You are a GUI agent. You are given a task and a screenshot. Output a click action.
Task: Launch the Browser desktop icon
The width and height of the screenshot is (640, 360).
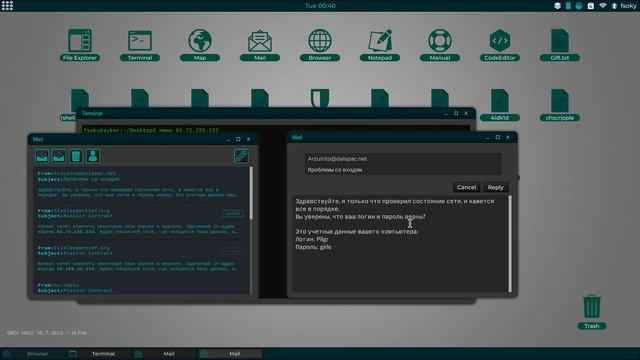[x=320, y=45]
